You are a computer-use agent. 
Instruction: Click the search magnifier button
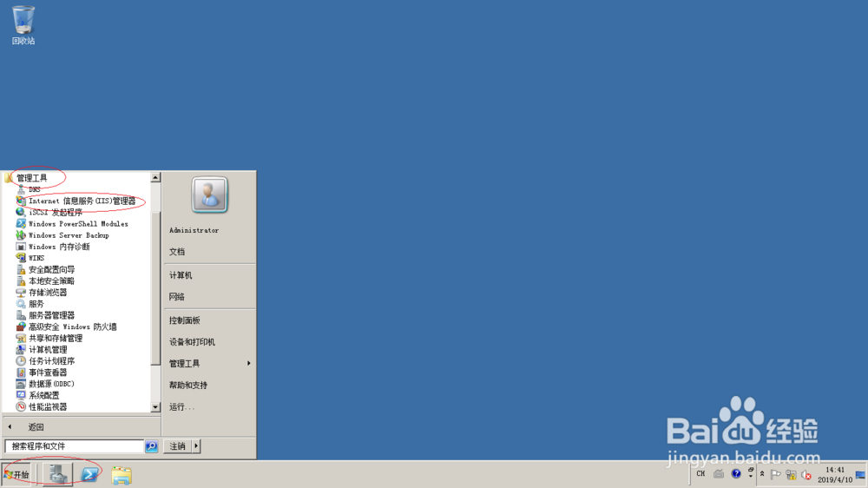point(151,446)
